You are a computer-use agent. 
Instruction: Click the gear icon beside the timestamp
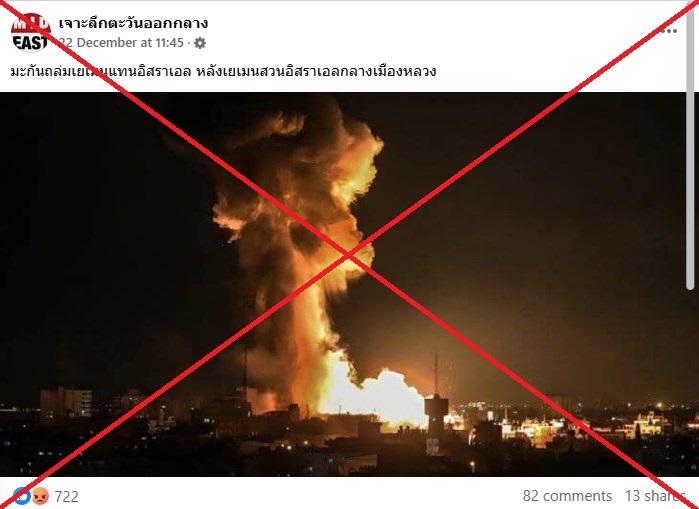[200, 43]
